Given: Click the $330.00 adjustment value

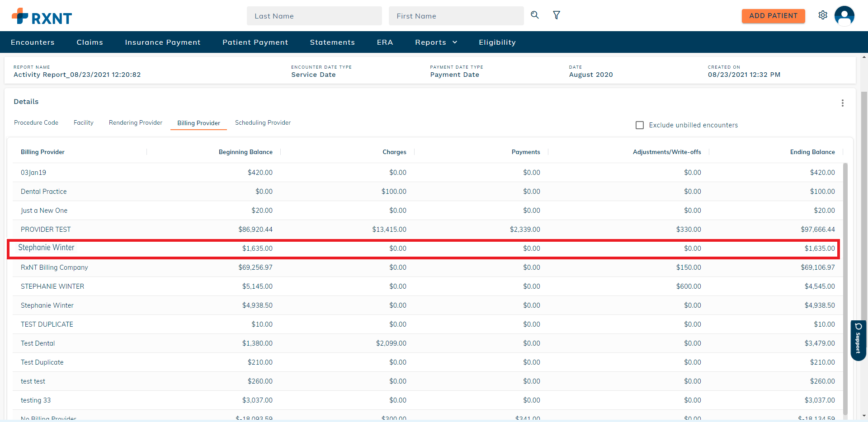Looking at the screenshot, I should pyautogui.click(x=689, y=230).
